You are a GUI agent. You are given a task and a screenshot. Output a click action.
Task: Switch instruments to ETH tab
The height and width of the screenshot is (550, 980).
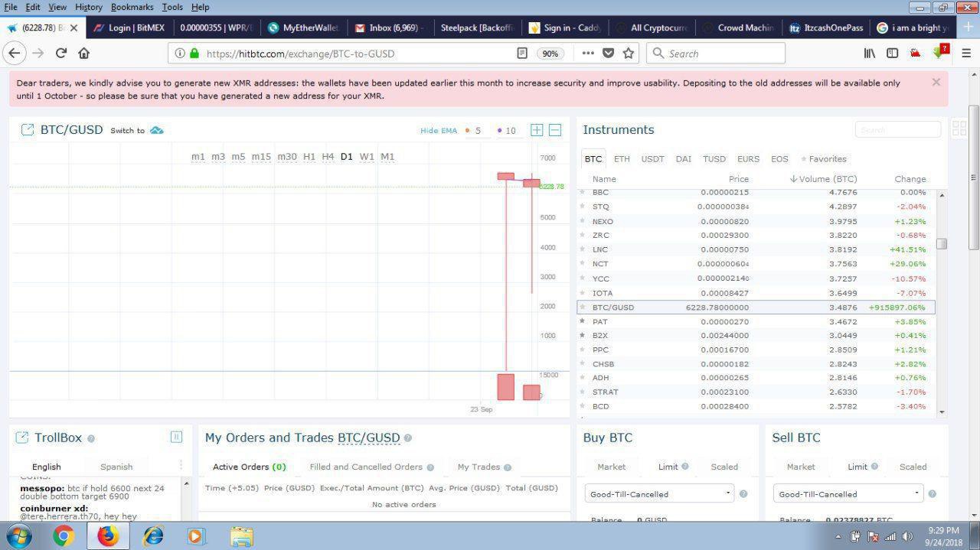[x=622, y=159]
